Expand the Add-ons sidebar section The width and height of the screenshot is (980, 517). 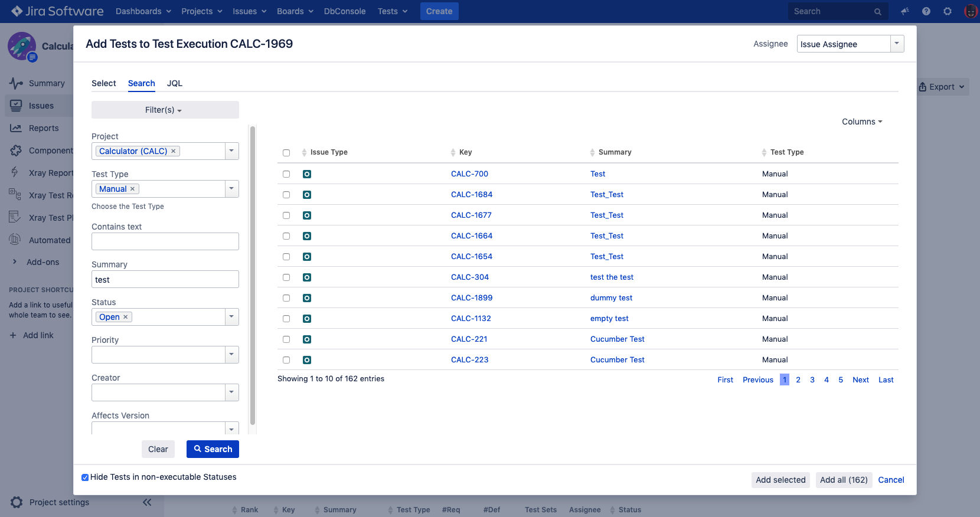[15, 262]
